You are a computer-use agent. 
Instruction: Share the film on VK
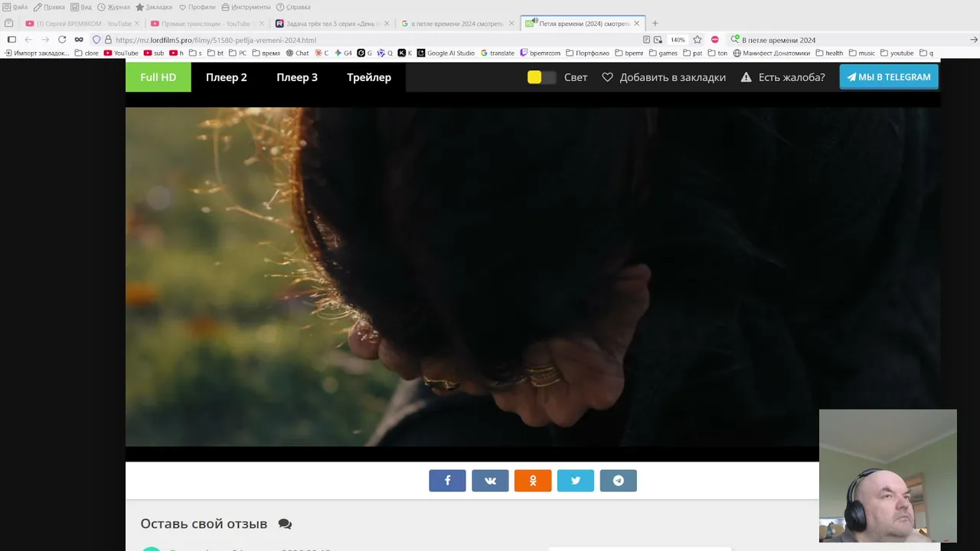tap(490, 481)
